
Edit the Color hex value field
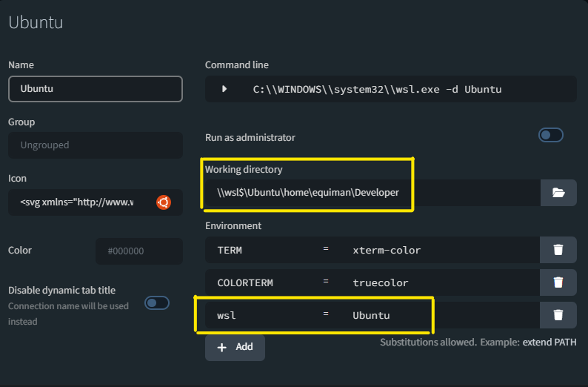[139, 251]
